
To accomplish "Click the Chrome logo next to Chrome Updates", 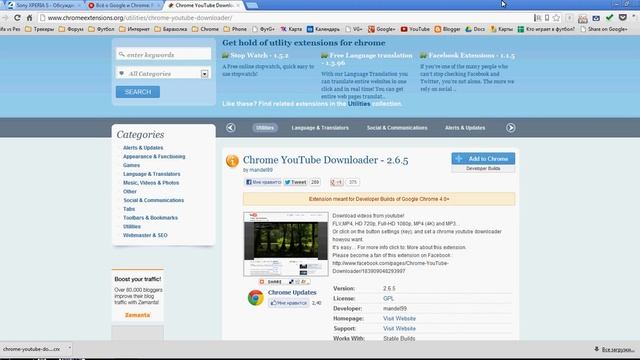I will (x=256, y=298).
